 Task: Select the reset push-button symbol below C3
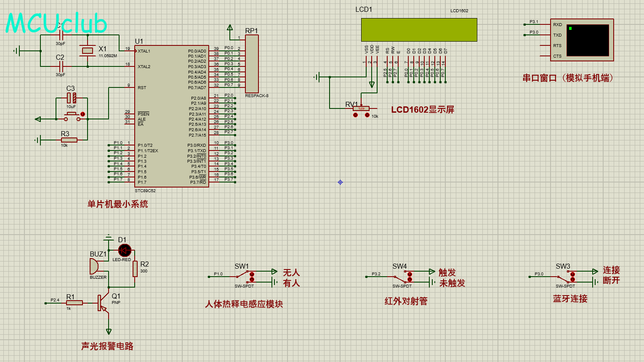pyautogui.click(x=72, y=116)
